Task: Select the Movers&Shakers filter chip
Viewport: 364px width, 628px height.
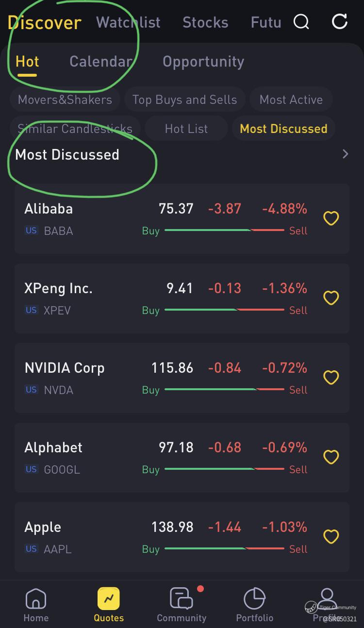Action: [65, 100]
